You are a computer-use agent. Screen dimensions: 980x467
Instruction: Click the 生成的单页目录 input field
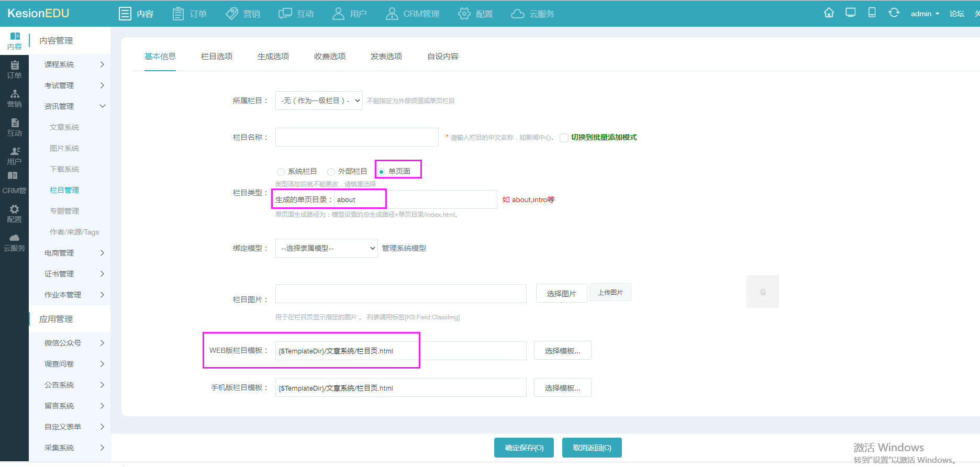pyautogui.click(x=416, y=199)
